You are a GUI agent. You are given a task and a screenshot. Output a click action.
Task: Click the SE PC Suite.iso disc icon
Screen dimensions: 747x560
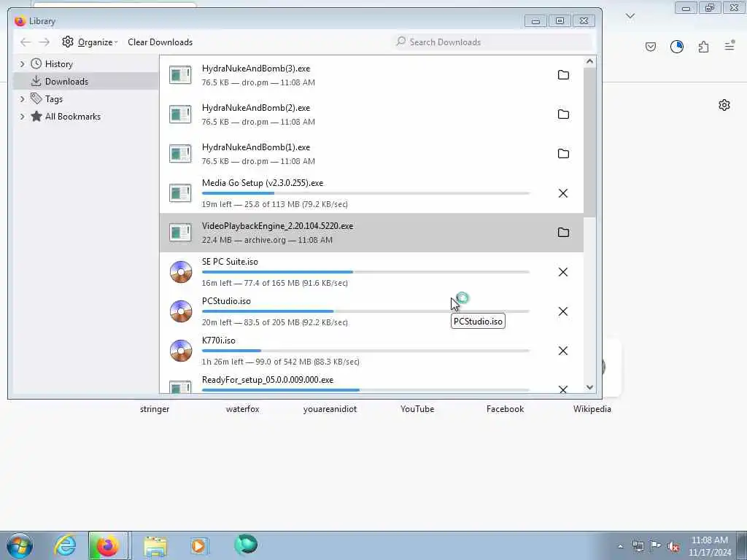tap(181, 272)
